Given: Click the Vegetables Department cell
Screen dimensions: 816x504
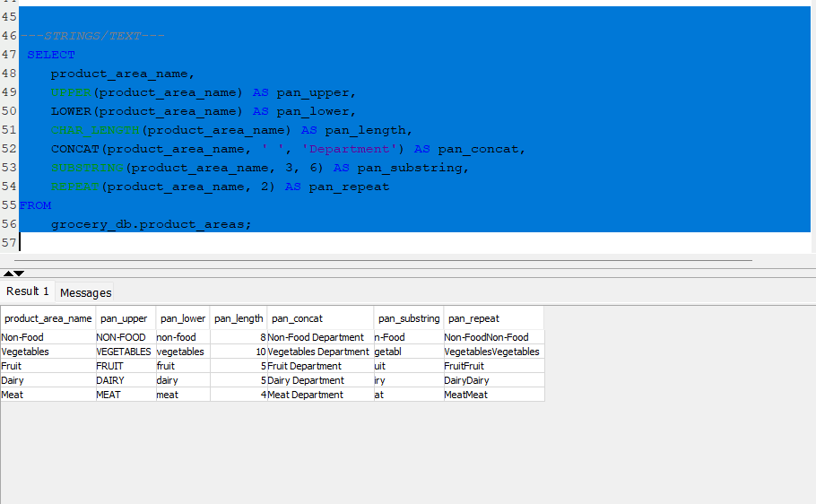Looking at the screenshot, I should pyautogui.click(x=320, y=352).
